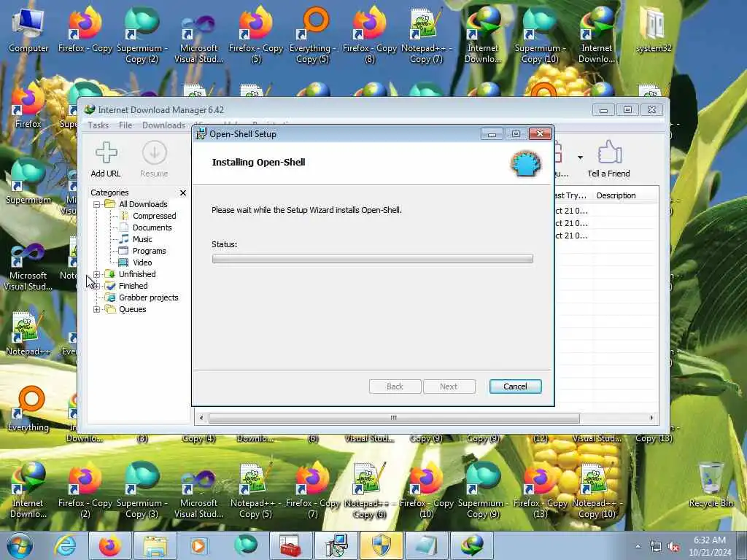Open the dropdown arrow beside Tell a Friend

coord(580,157)
